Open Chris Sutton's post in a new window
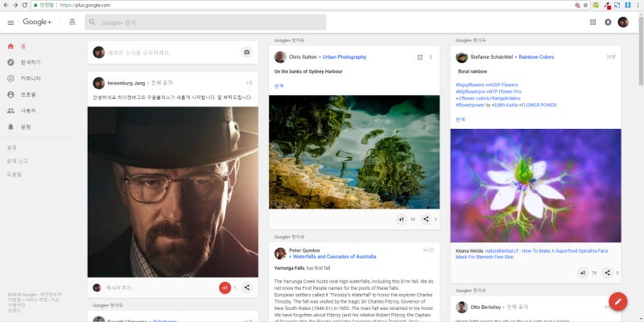 coord(419,57)
